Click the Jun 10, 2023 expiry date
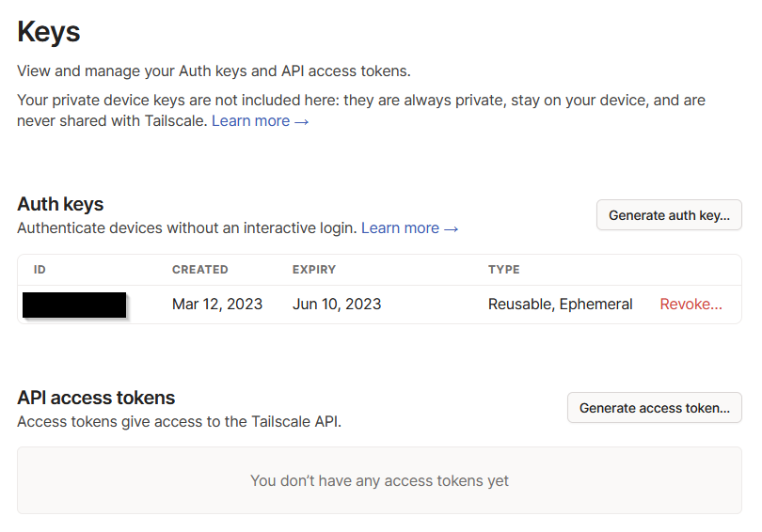This screenshot has width=762, height=532. click(x=337, y=305)
